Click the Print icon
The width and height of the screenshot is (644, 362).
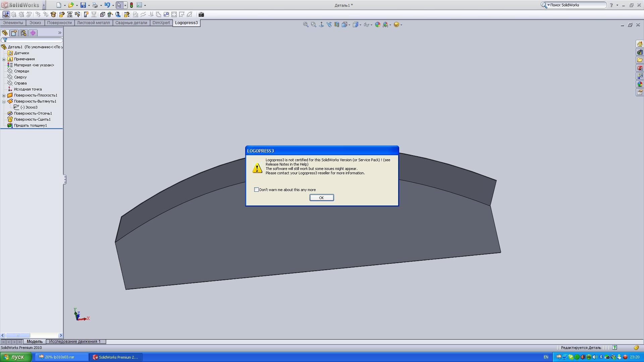point(95,5)
